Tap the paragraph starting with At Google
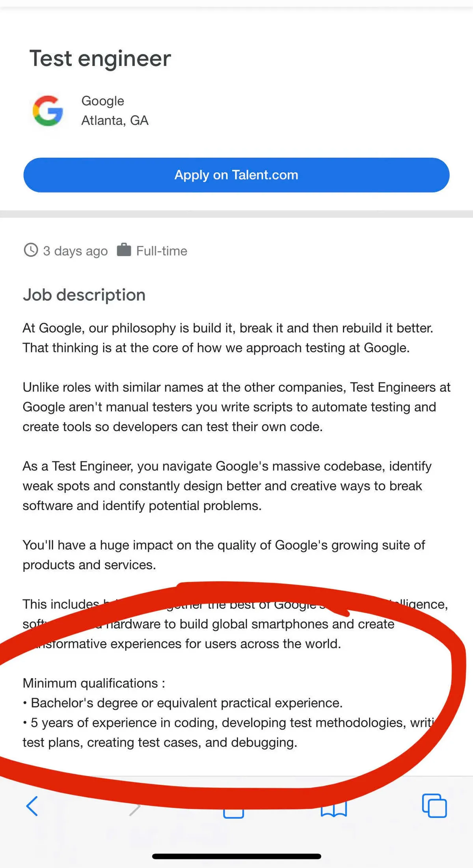473x868 pixels. coord(227,338)
